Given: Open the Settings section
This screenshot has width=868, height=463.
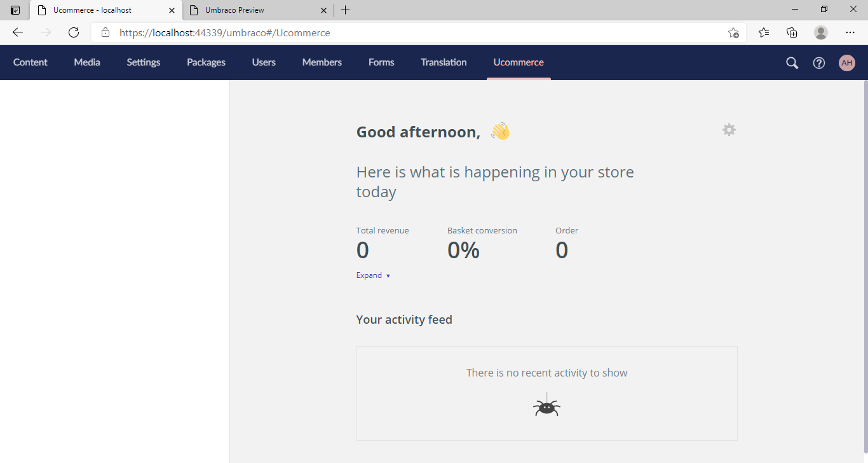Looking at the screenshot, I should 144,62.
